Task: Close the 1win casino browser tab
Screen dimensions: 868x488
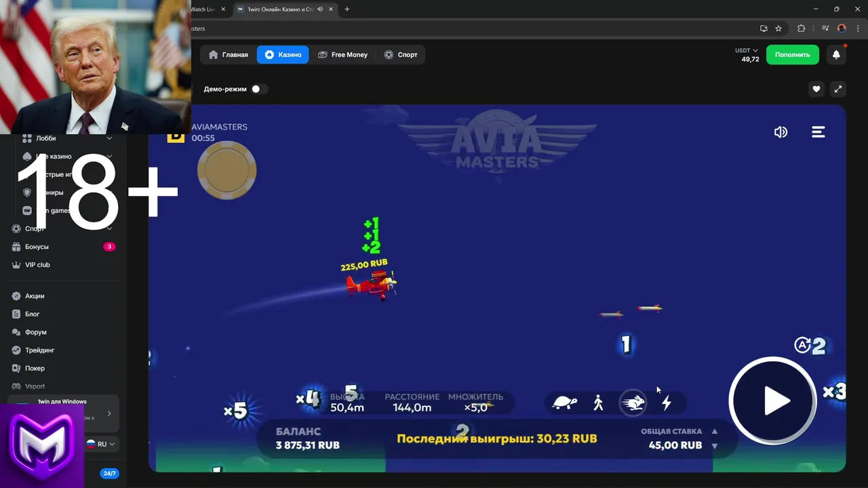Action: pos(330,9)
